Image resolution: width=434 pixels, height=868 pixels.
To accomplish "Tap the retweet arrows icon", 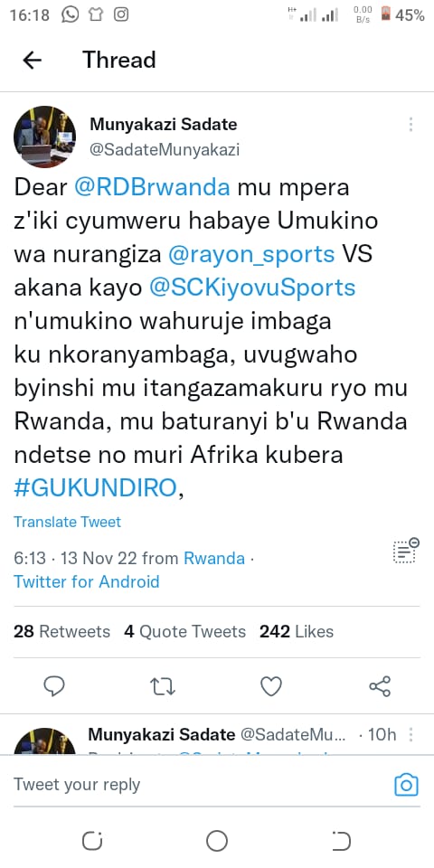I will (163, 687).
